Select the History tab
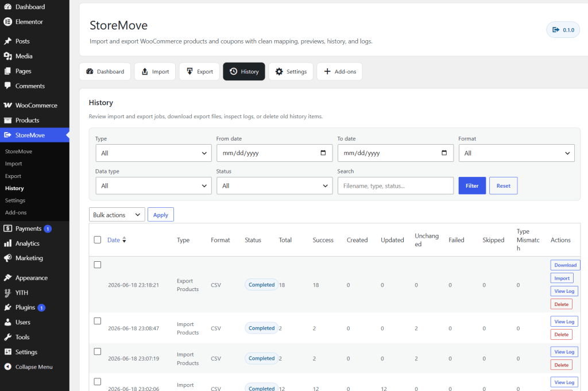Viewport: 588px width, 391px height. pyautogui.click(x=244, y=71)
